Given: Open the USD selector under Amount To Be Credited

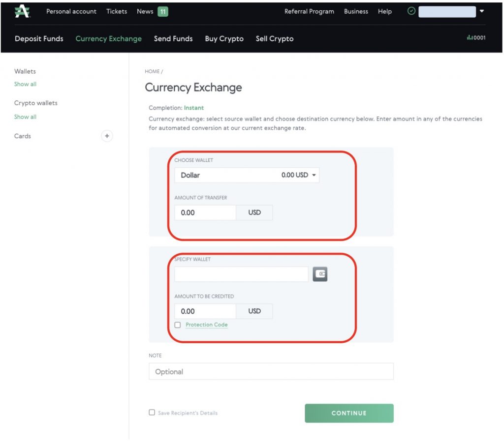Looking at the screenshot, I should point(254,311).
